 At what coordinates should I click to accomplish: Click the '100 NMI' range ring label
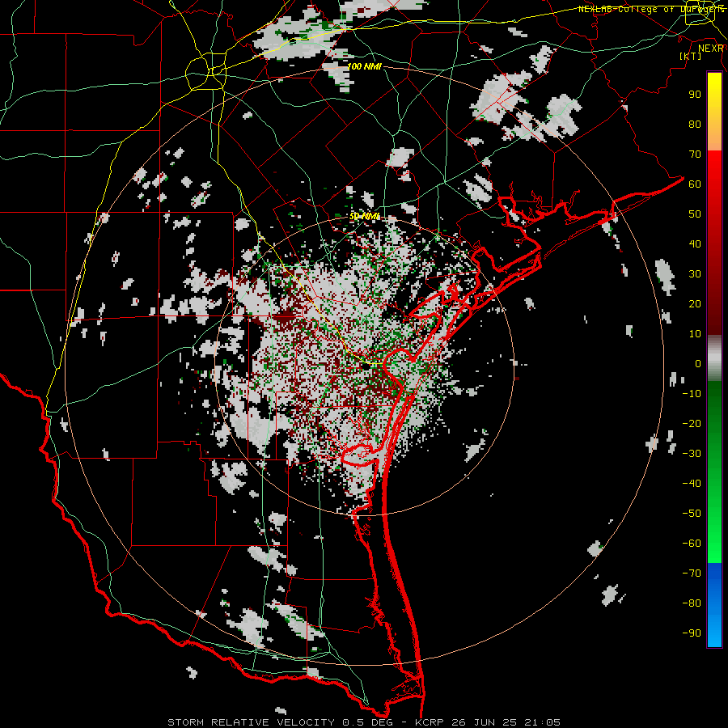point(365,67)
